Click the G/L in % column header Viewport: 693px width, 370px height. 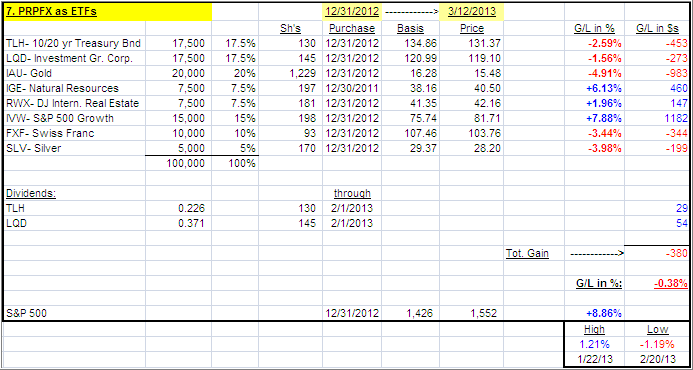tap(594, 28)
